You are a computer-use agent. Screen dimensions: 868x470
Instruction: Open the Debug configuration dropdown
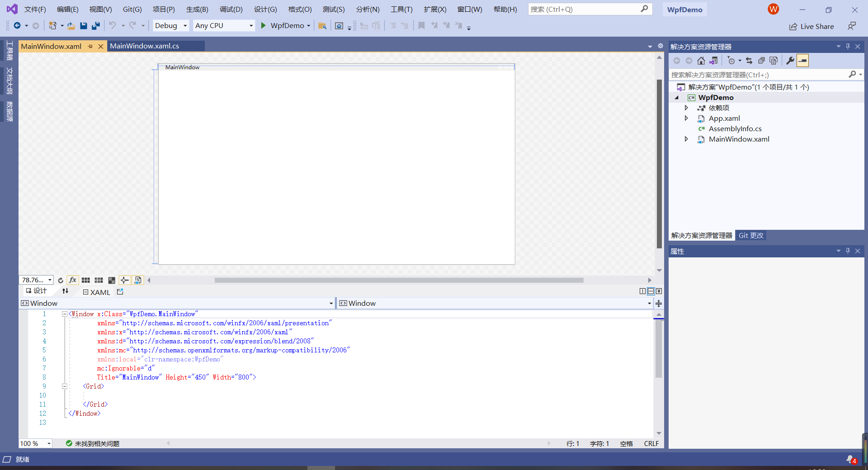171,26
